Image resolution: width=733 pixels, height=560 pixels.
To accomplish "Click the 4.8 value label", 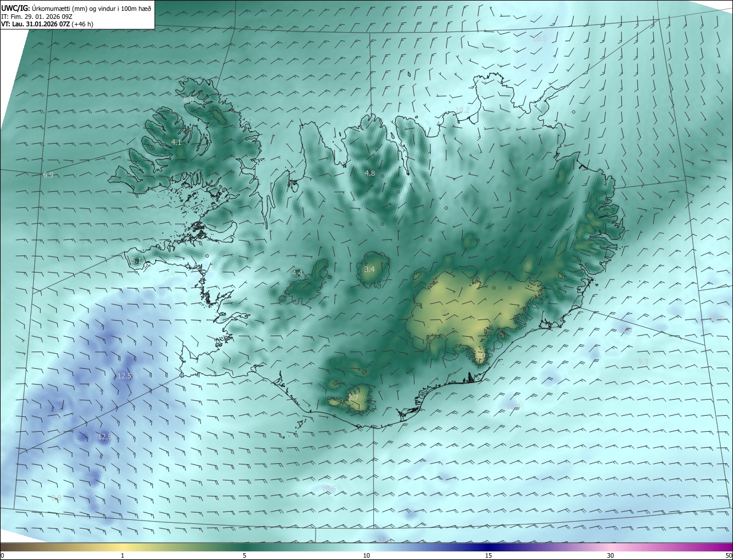I will [370, 173].
